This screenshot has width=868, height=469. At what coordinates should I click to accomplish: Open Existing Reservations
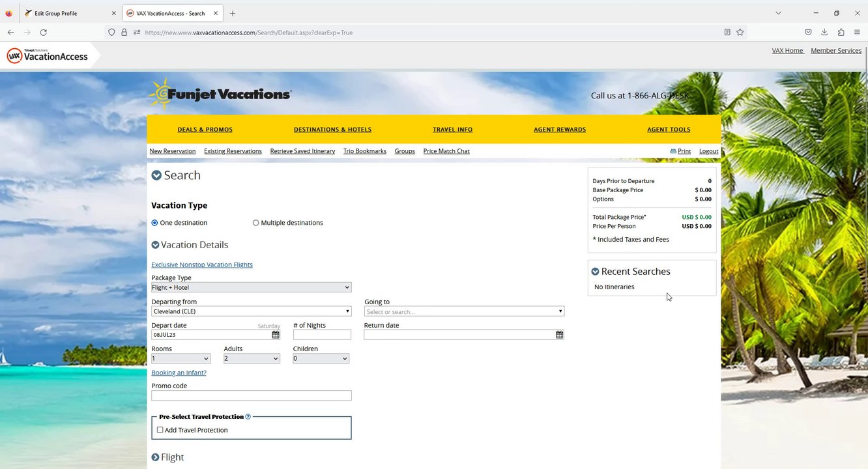(233, 151)
